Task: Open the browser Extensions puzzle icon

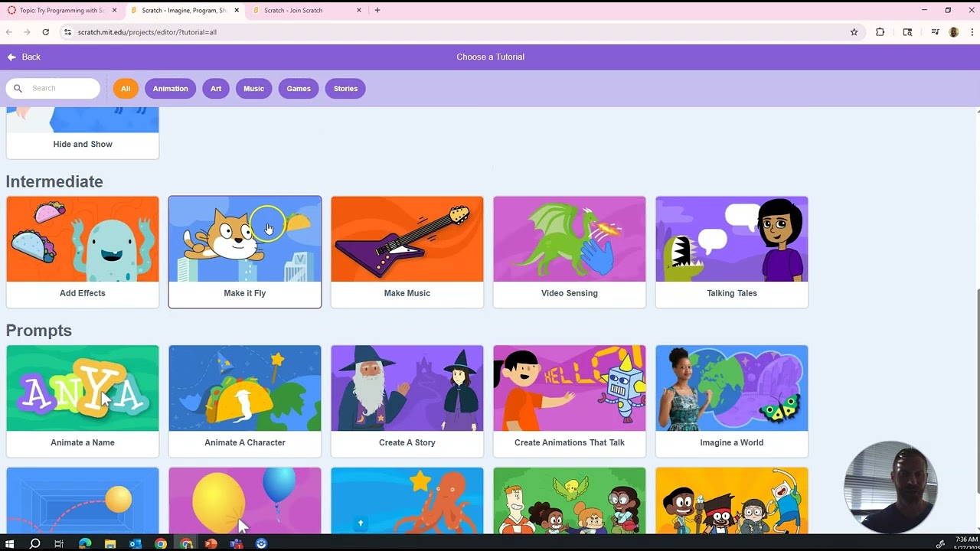Action: 880,32
